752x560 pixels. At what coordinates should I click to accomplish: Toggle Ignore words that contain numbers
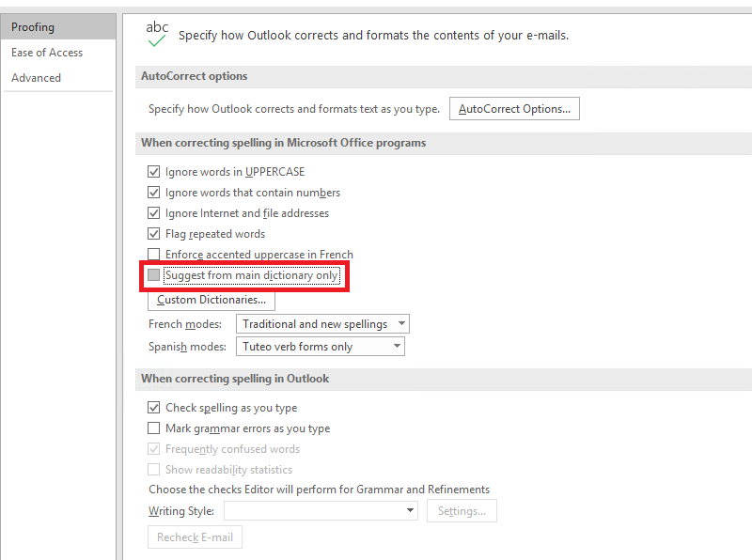[153, 193]
